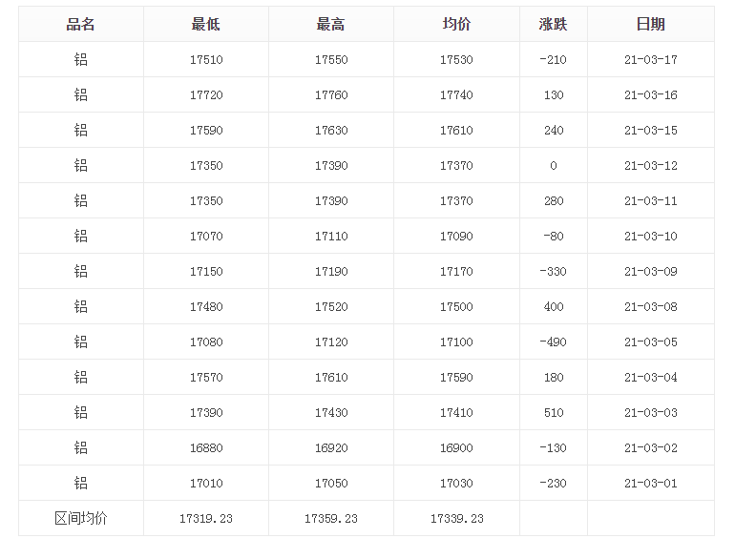The image size is (756, 559).
Task: Select the interval average 17339.23
Action: pos(456,519)
